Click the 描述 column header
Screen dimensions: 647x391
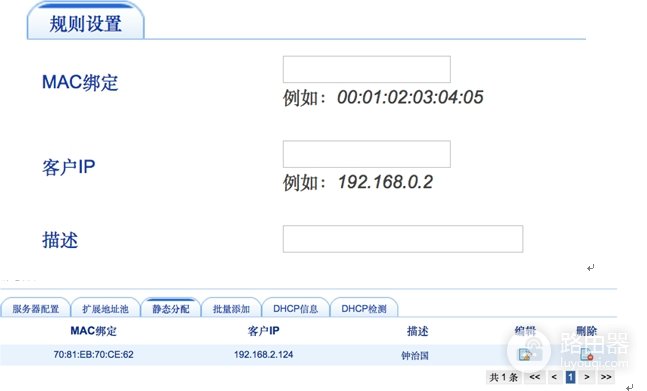click(417, 331)
